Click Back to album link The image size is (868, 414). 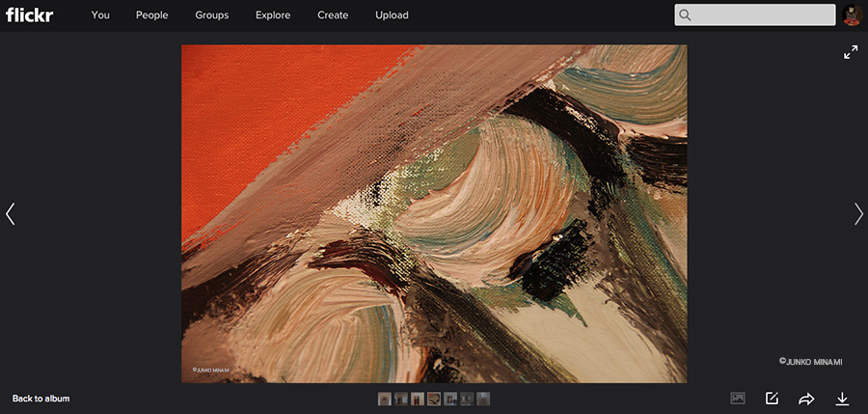(41, 399)
